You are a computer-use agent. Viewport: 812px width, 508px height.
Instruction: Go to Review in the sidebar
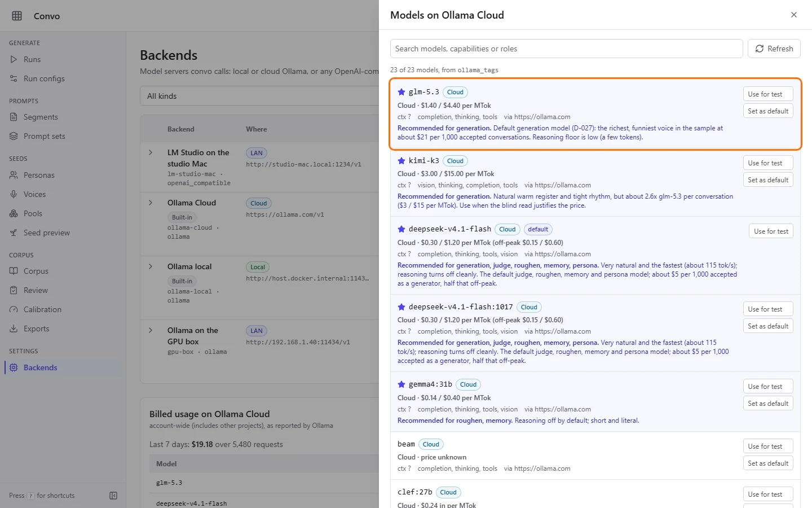[63, 290]
